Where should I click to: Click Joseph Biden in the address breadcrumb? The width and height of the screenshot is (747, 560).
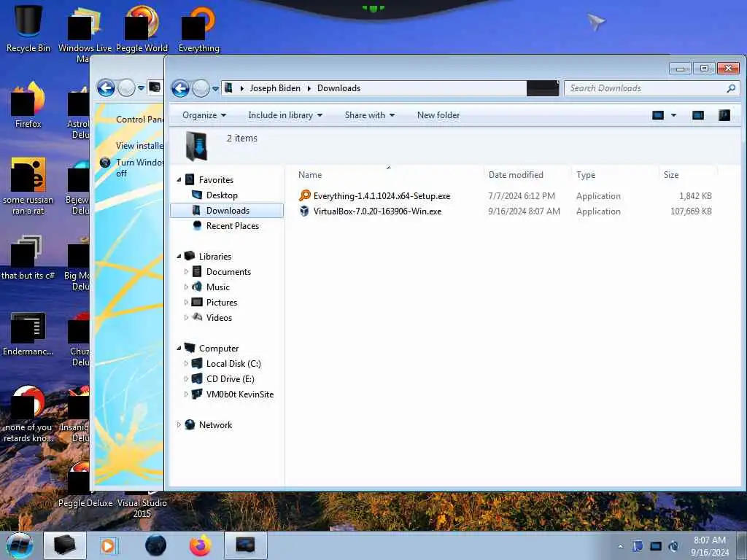(x=275, y=88)
